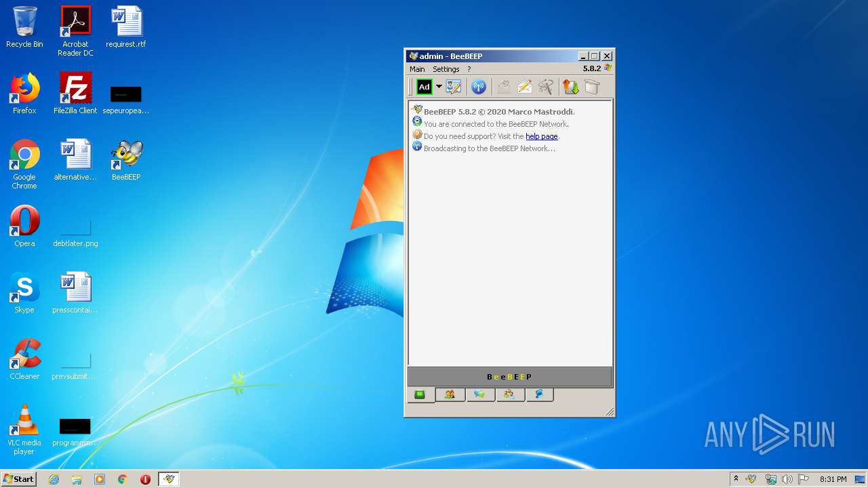Switch to the users list tab
Image resolution: width=868 pixels, height=488 pixels.
450,394
